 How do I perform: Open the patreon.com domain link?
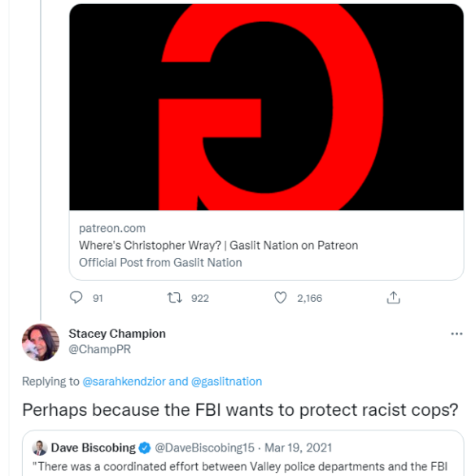coord(112,229)
